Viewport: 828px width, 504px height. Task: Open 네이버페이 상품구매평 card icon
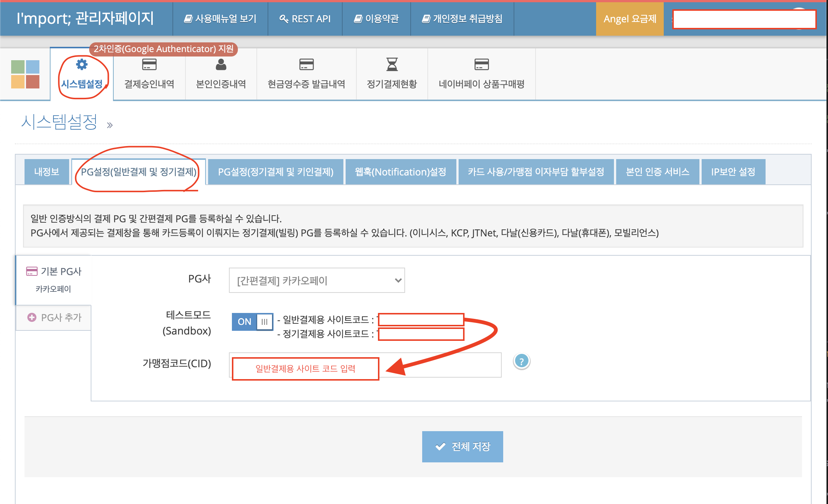(481, 65)
